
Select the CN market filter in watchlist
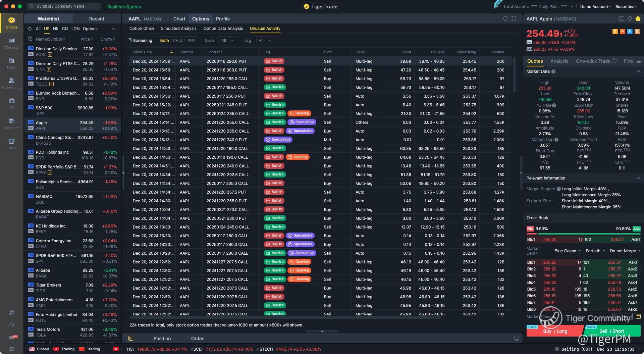coord(65,29)
